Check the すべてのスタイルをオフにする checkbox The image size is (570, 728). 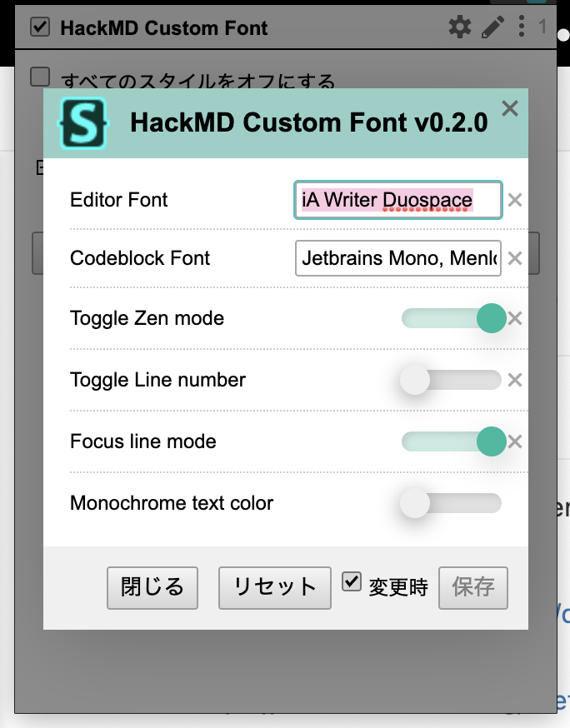coord(40,77)
